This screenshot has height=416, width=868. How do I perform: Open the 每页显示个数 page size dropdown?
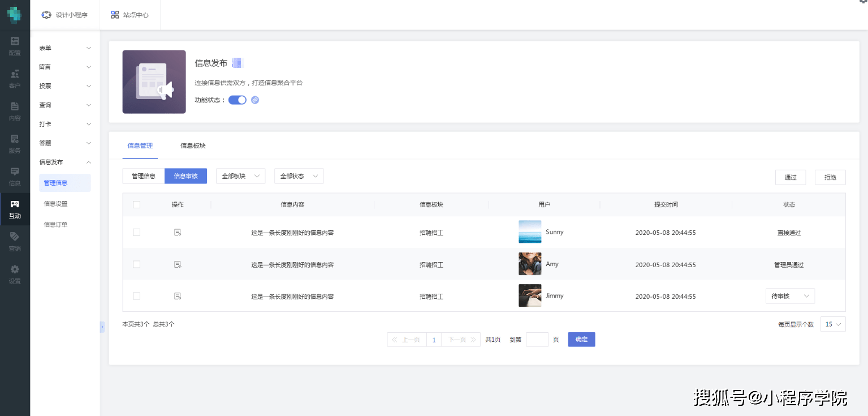pos(833,324)
